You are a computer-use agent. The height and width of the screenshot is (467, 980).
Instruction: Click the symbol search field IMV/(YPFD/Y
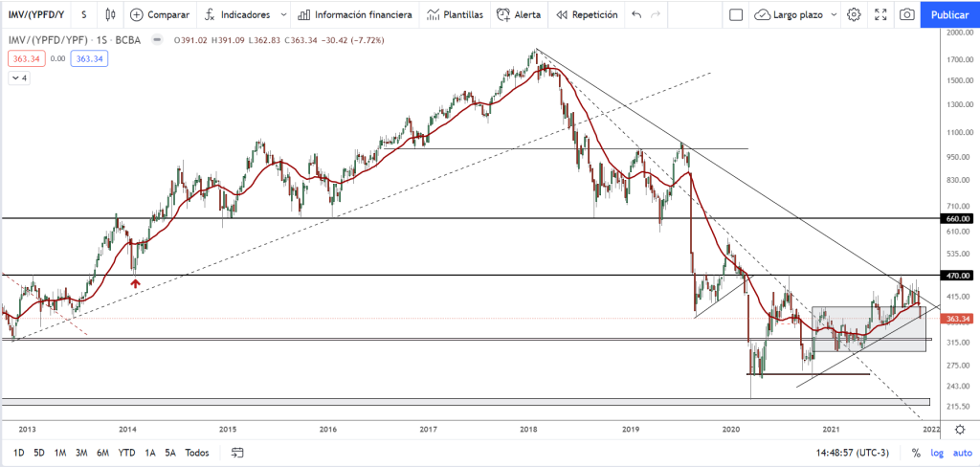pos(35,14)
